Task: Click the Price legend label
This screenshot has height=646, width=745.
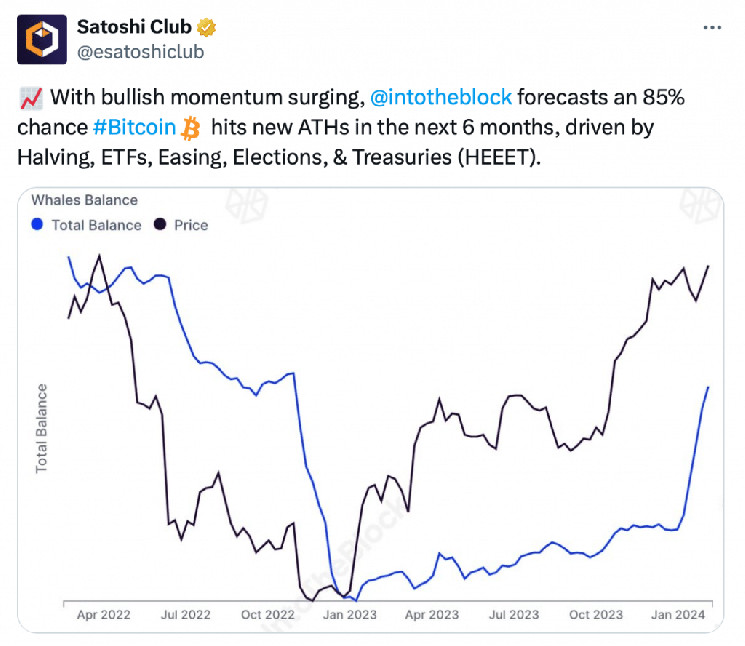Action: (191, 225)
